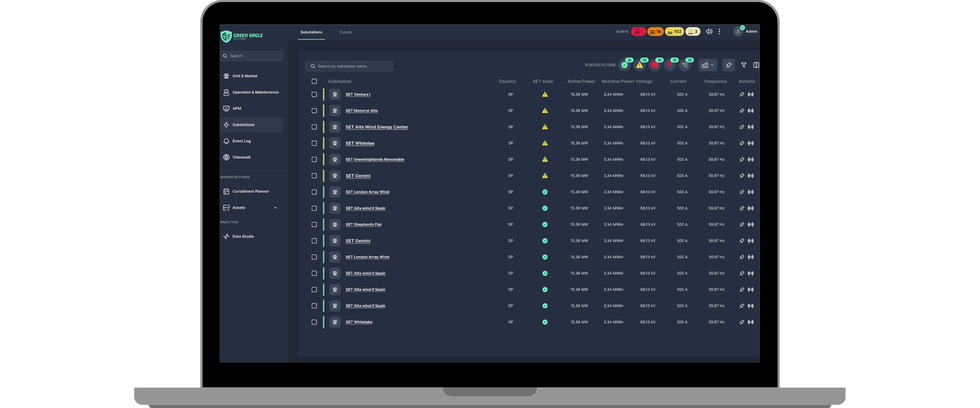Open SET Alta Wind Energy Center link

tap(377, 127)
